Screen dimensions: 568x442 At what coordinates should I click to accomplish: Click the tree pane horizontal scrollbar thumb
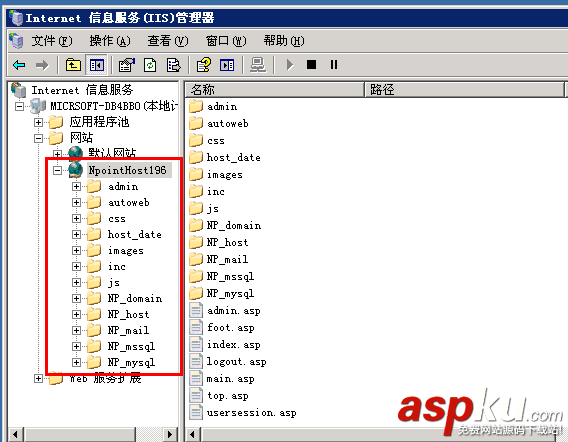coord(80,434)
